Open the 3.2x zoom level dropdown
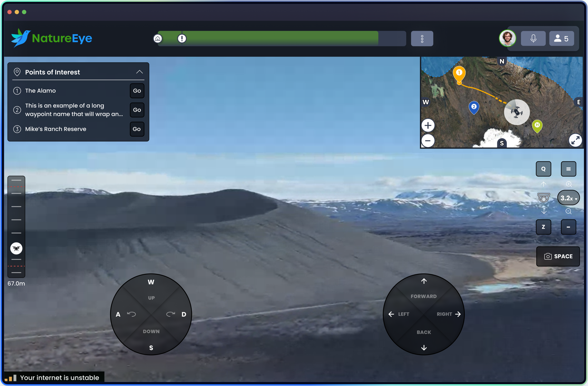The width and height of the screenshot is (588, 386). pos(568,198)
